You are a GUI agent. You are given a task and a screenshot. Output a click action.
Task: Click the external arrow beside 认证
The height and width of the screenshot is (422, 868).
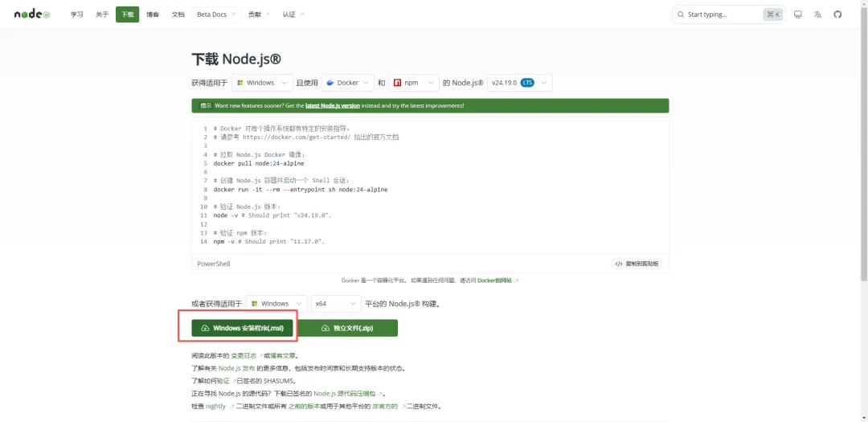[x=301, y=14]
